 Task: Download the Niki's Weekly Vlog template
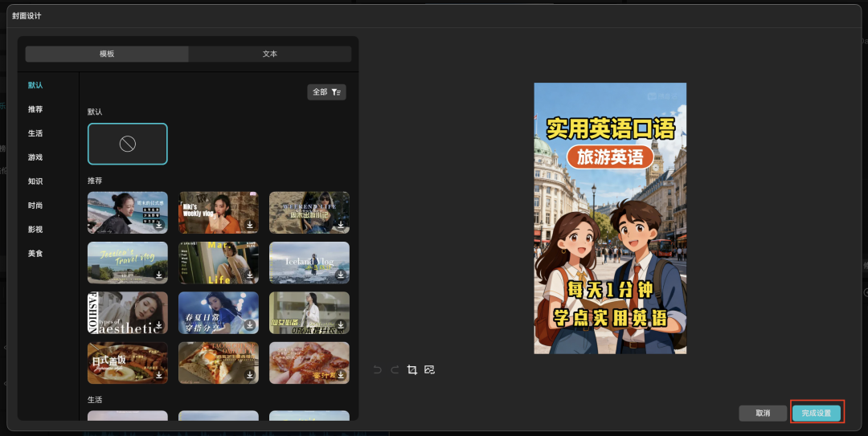pos(250,225)
